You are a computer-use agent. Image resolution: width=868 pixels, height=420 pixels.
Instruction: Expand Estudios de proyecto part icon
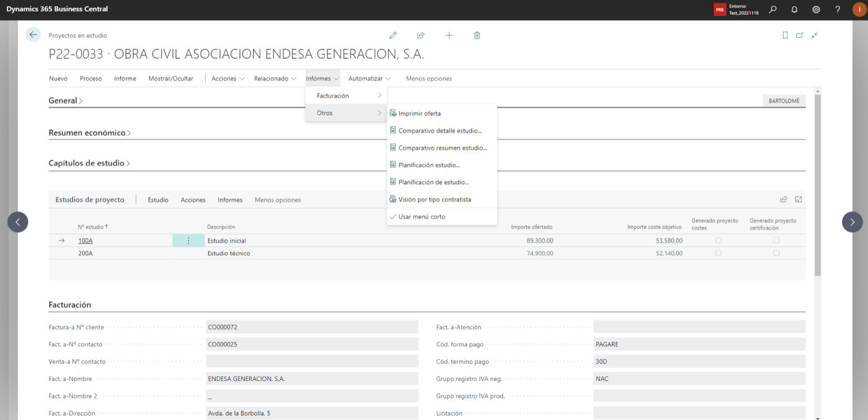tap(799, 199)
